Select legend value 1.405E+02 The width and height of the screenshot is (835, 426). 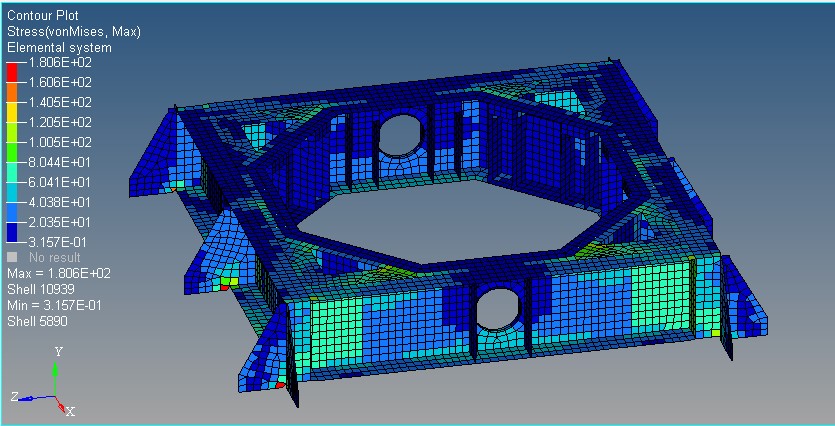59,102
